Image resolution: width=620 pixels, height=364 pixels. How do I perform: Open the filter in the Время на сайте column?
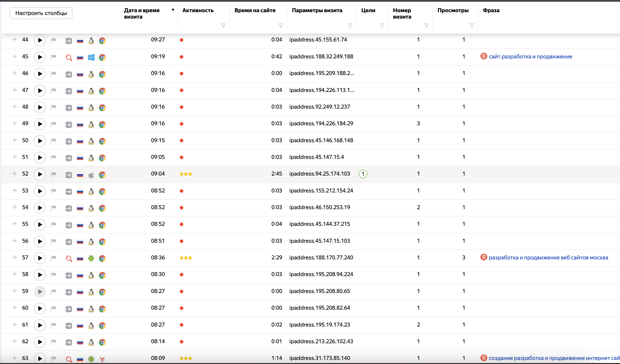coord(280,26)
